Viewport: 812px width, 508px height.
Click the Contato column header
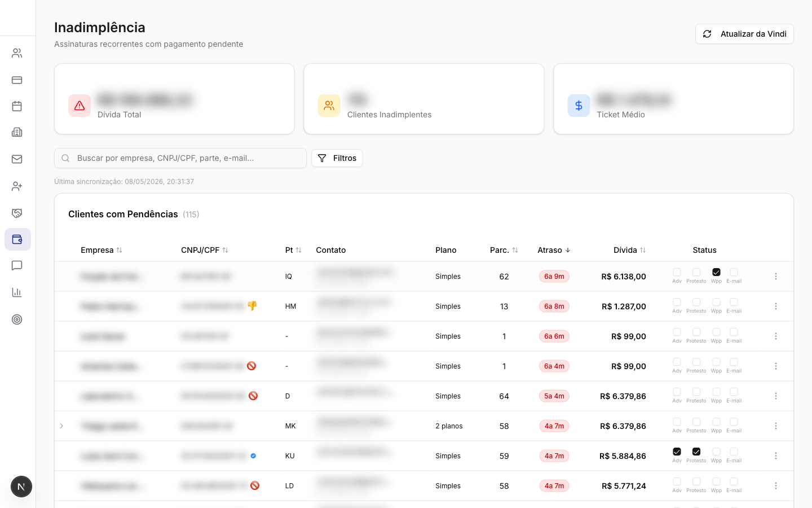(331, 250)
